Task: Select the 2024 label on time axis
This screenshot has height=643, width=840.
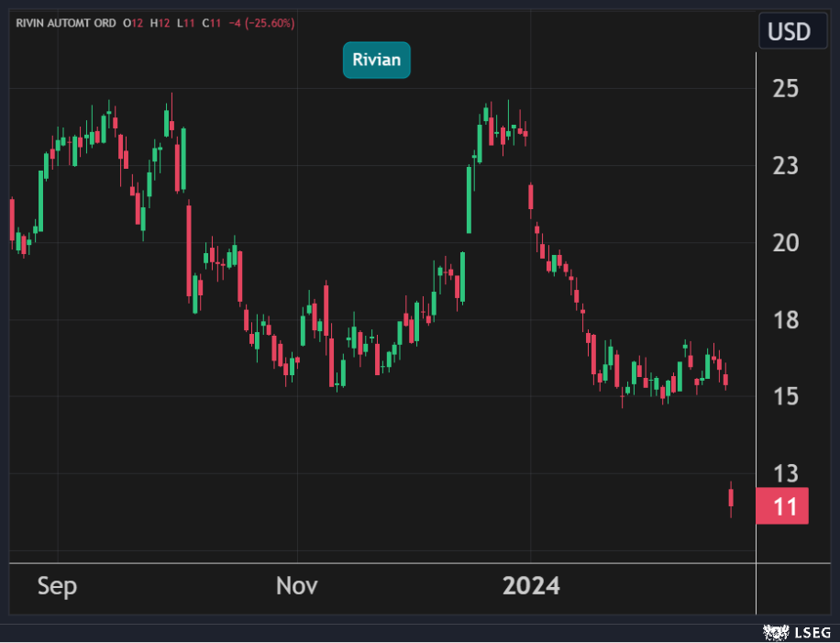Action: pos(531,586)
